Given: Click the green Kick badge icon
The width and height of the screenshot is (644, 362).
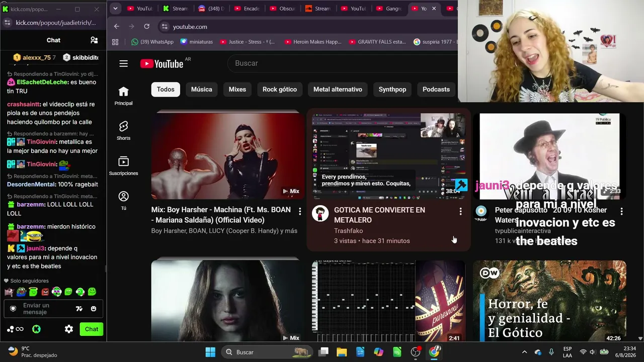Looking at the screenshot, I should pos(36,329).
